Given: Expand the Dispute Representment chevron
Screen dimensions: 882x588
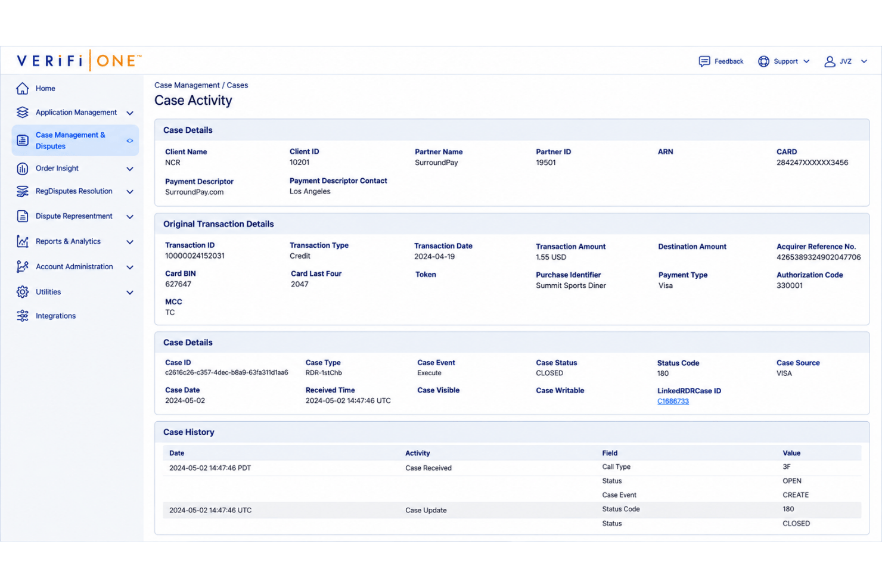Looking at the screenshot, I should [x=130, y=217].
